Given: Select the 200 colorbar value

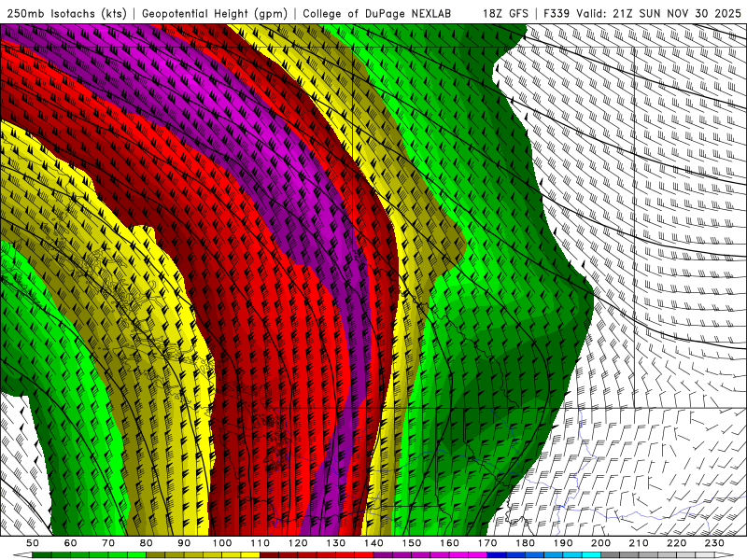Looking at the screenshot, I should pyautogui.click(x=600, y=543).
